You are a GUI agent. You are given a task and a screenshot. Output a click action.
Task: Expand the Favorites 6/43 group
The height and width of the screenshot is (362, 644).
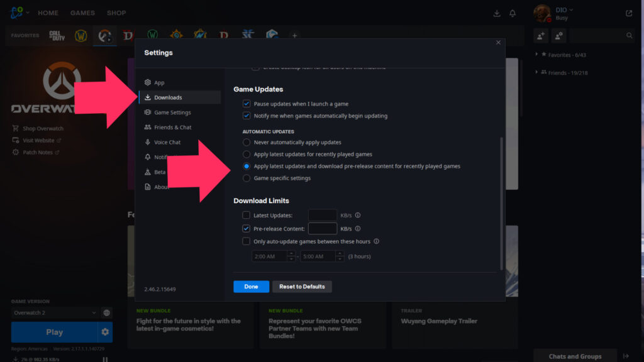536,55
